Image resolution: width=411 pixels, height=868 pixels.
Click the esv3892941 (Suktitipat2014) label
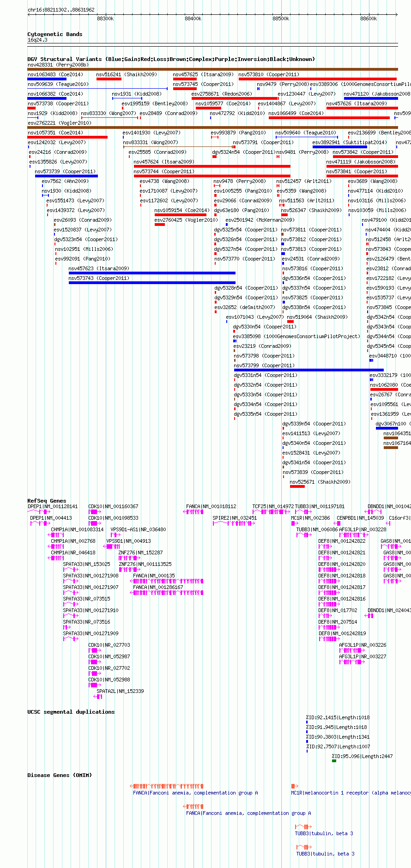350,142
